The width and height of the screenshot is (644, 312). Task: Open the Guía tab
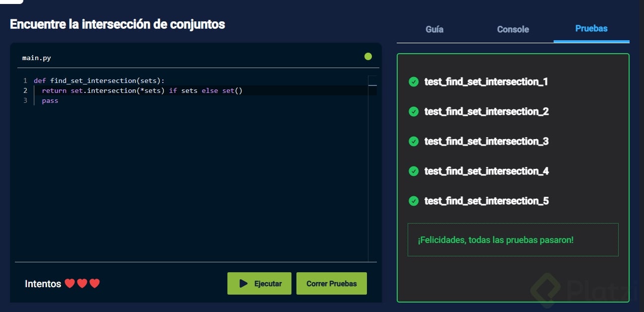tap(434, 29)
